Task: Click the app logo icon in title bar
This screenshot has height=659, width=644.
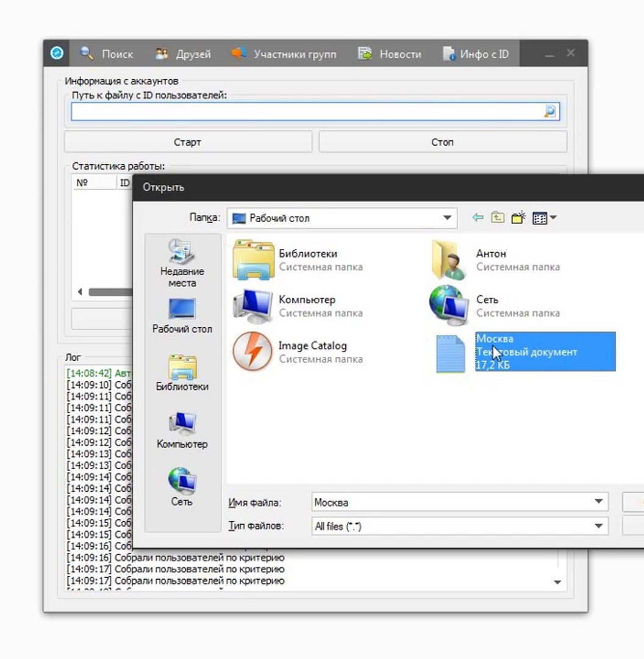Action: point(57,53)
